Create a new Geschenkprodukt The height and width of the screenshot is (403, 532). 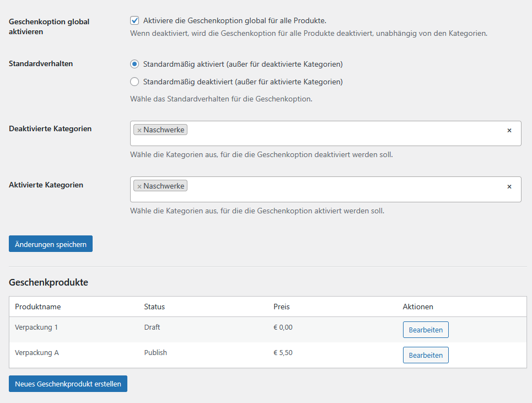[68, 384]
